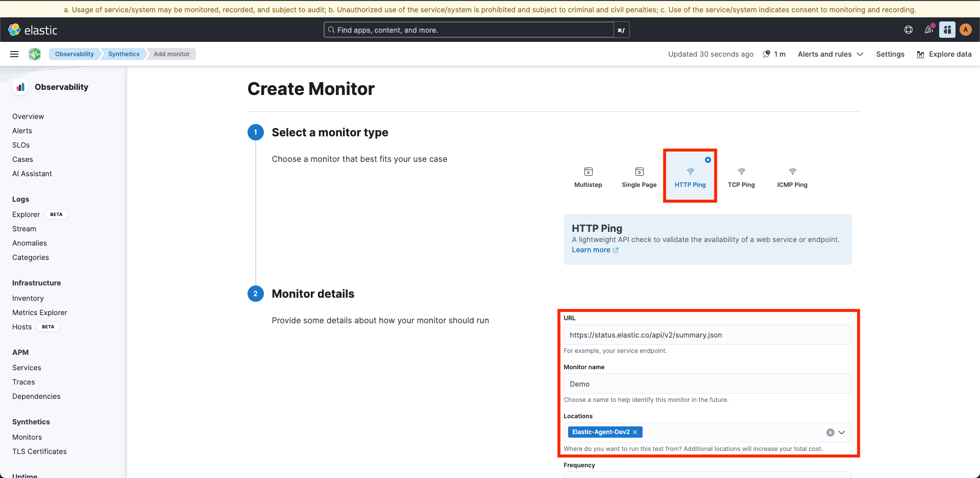Click the Elastic logo in header
The image size is (980, 478).
[x=33, y=30]
